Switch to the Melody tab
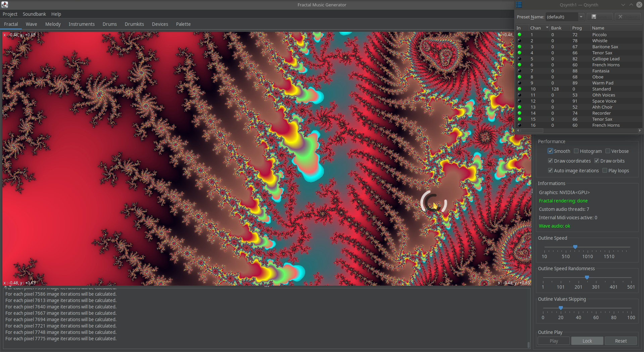Image resolution: width=644 pixels, height=352 pixels. (x=53, y=24)
